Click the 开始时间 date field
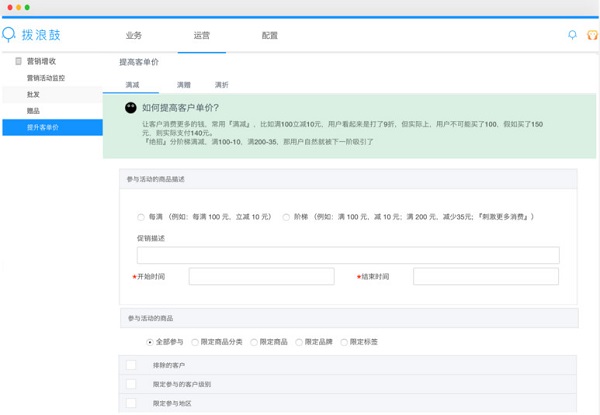 pos(261,277)
